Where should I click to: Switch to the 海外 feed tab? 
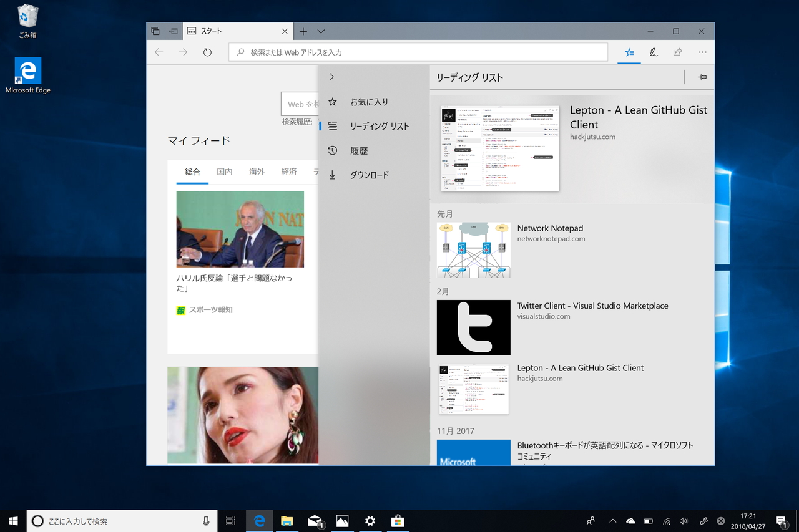pos(257,172)
